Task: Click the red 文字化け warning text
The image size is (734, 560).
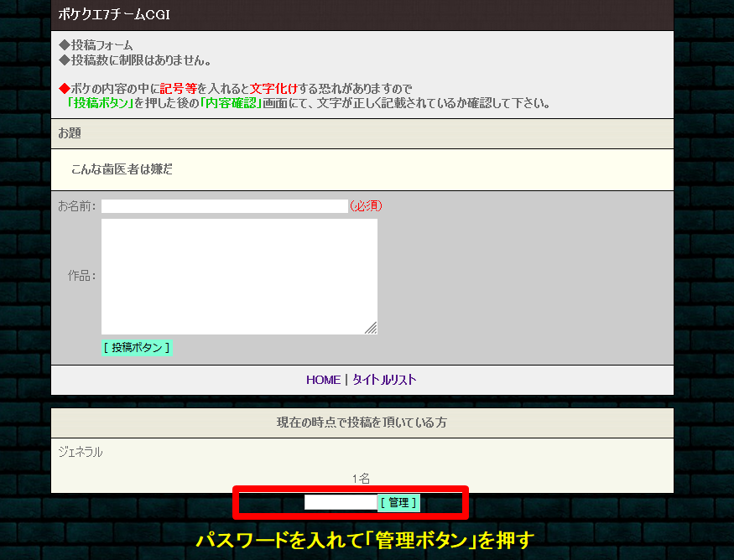Action: tap(274, 89)
